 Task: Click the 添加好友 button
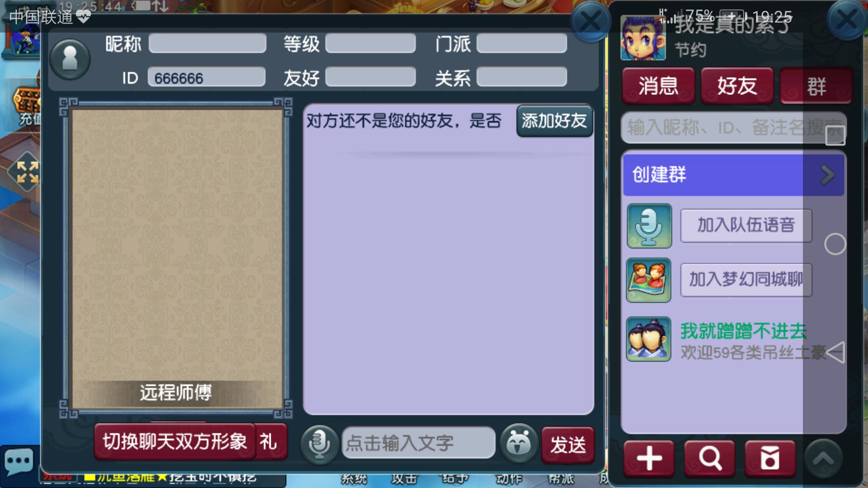(555, 121)
